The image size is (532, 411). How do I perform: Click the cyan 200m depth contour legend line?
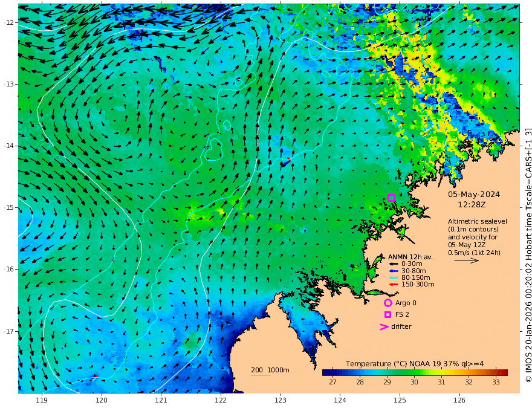click(261, 375)
